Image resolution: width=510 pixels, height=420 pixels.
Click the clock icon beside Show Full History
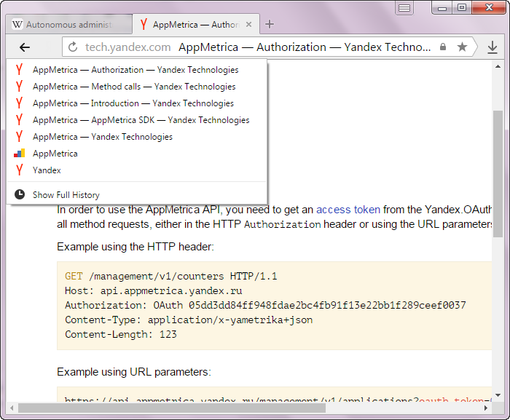point(20,194)
